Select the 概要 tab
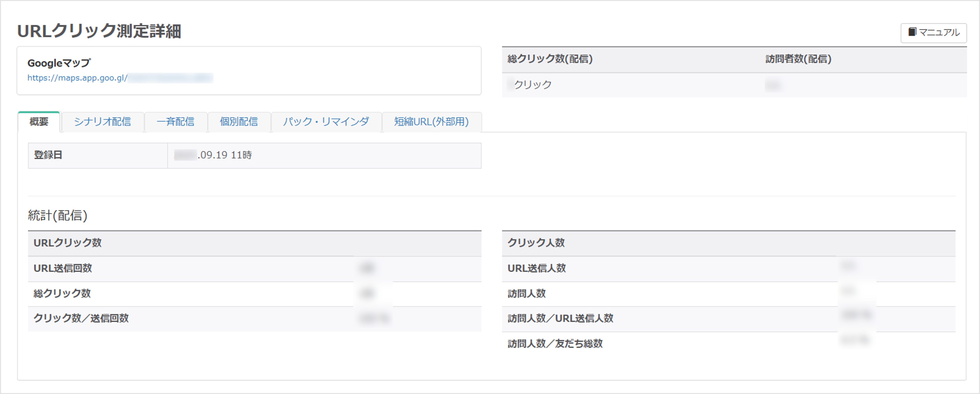The height and width of the screenshot is (394, 980). click(39, 122)
